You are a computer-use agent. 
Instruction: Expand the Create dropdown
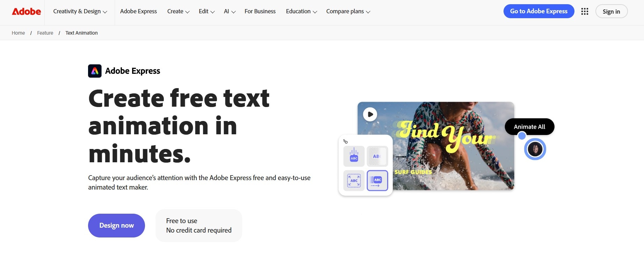click(178, 12)
